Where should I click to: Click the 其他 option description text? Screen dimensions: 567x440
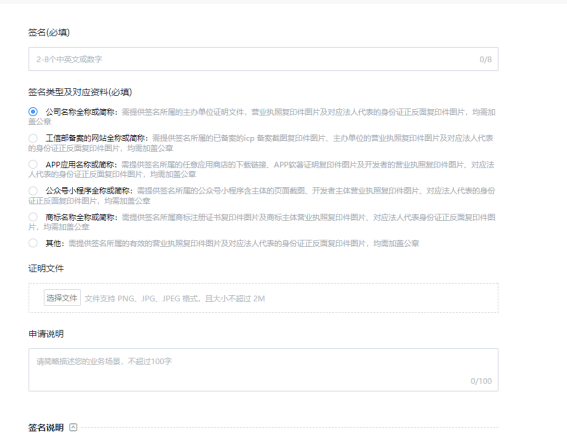click(x=244, y=243)
